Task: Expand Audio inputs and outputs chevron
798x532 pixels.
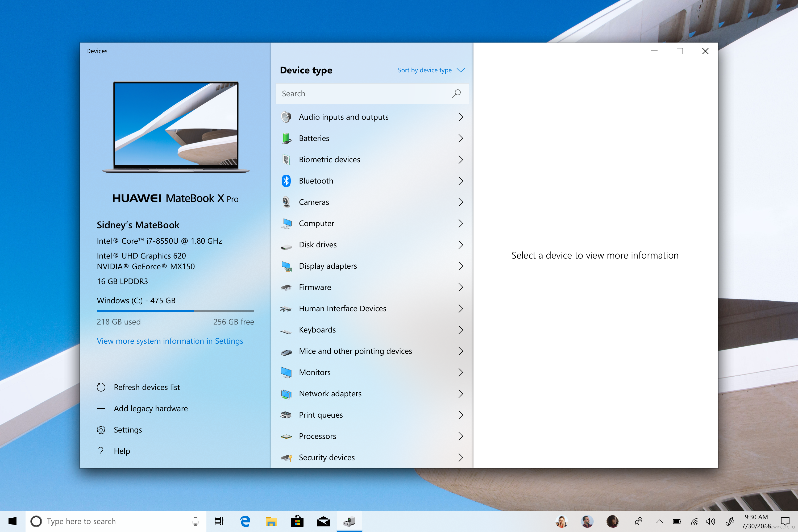Action: pos(460,117)
